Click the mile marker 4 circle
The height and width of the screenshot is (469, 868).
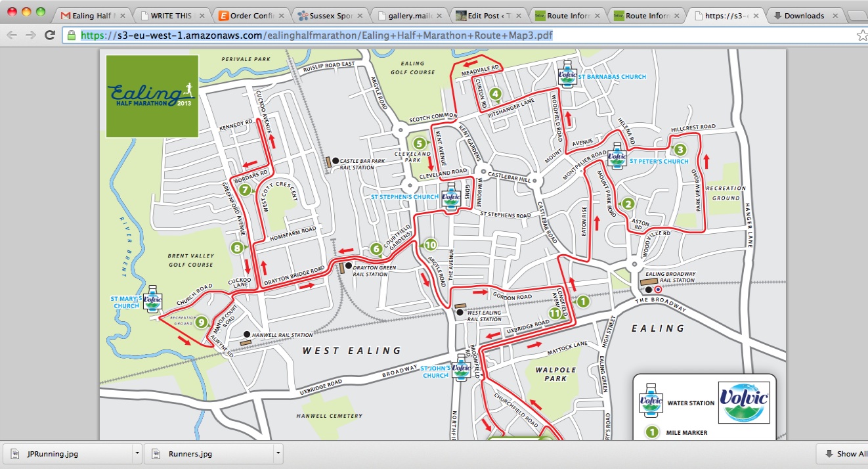(495, 93)
